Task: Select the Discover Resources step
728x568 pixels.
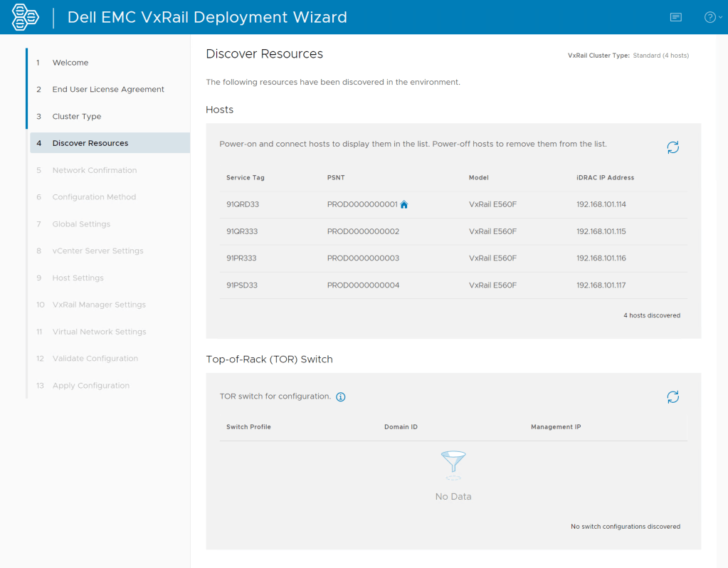Action: click(90, 143)
